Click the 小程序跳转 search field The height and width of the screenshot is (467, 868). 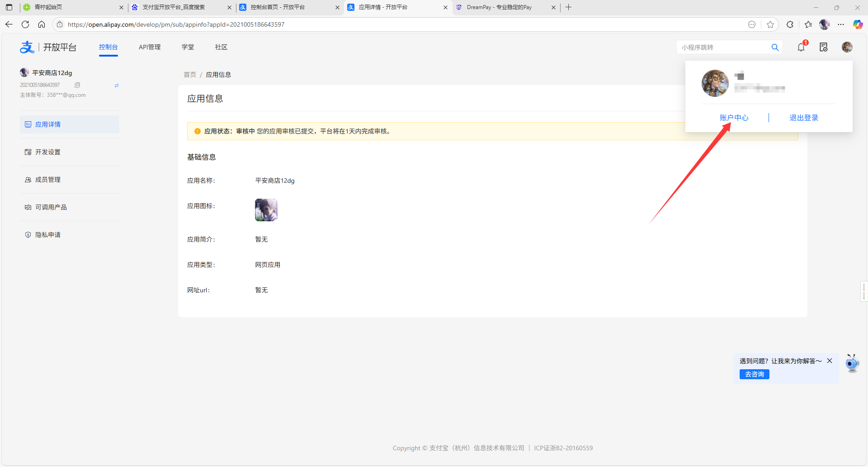723,48
